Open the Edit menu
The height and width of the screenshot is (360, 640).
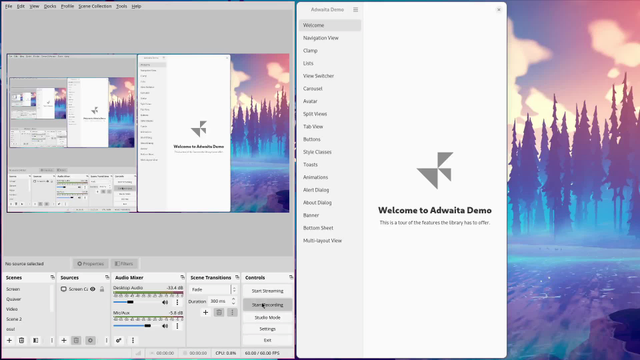21,6
